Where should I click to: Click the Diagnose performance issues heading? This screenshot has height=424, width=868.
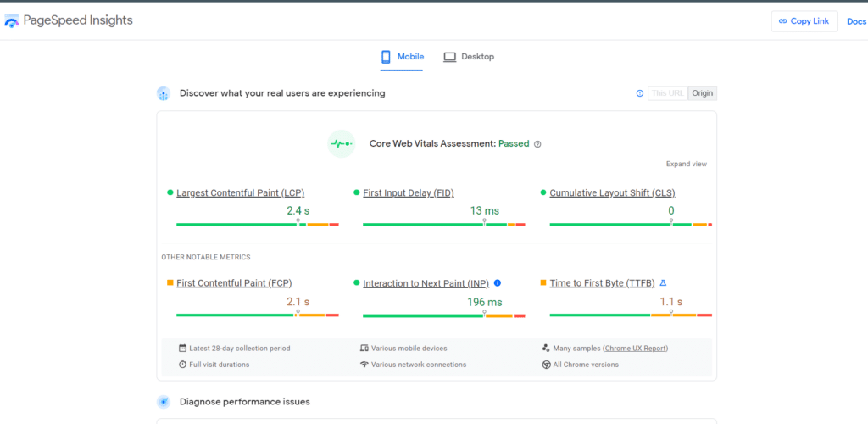245,402
